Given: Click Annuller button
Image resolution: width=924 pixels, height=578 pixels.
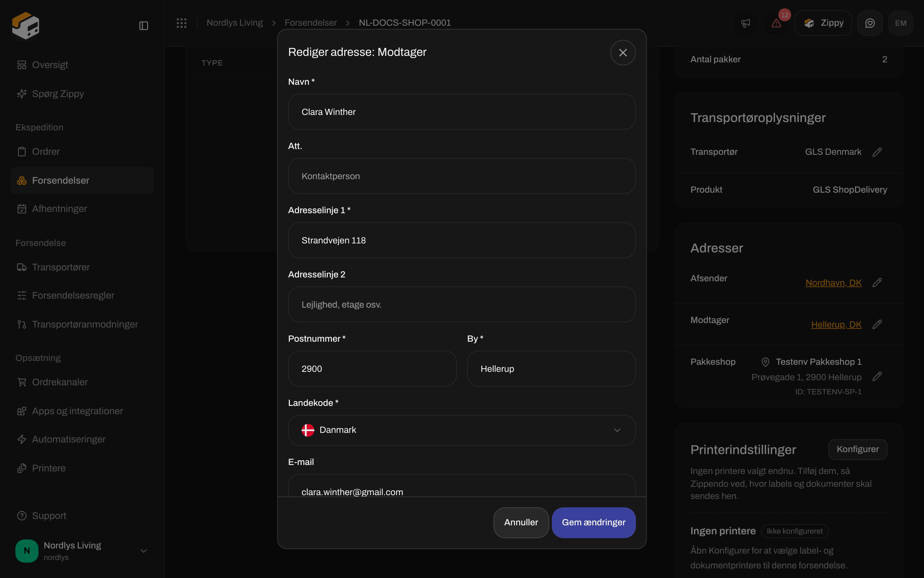Looking at the screenshot, I should point(521,522).
